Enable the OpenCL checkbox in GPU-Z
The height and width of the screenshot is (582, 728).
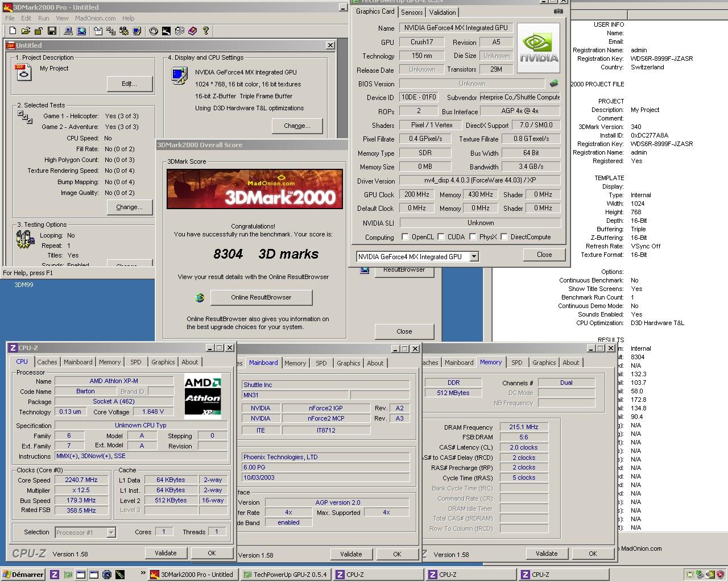[x=405, y=237]
